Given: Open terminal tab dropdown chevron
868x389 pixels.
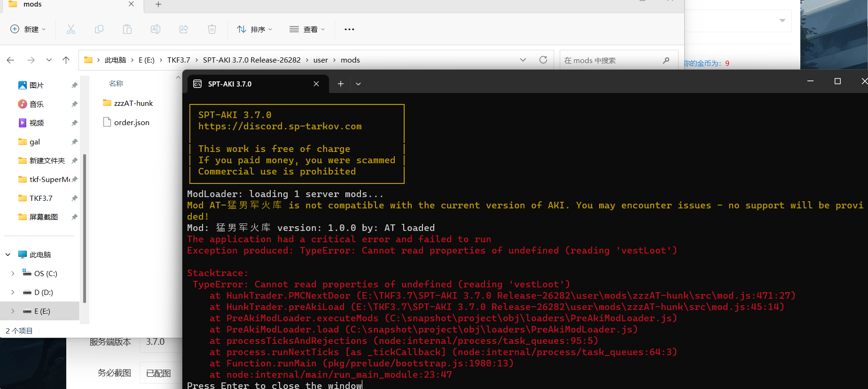Looking at the screenshot, I should tap(358, 84).
